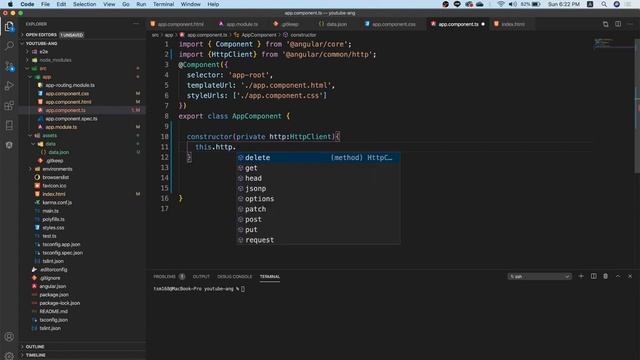
Task: Add a new terminal with plus icon
Action: (581, 276)
